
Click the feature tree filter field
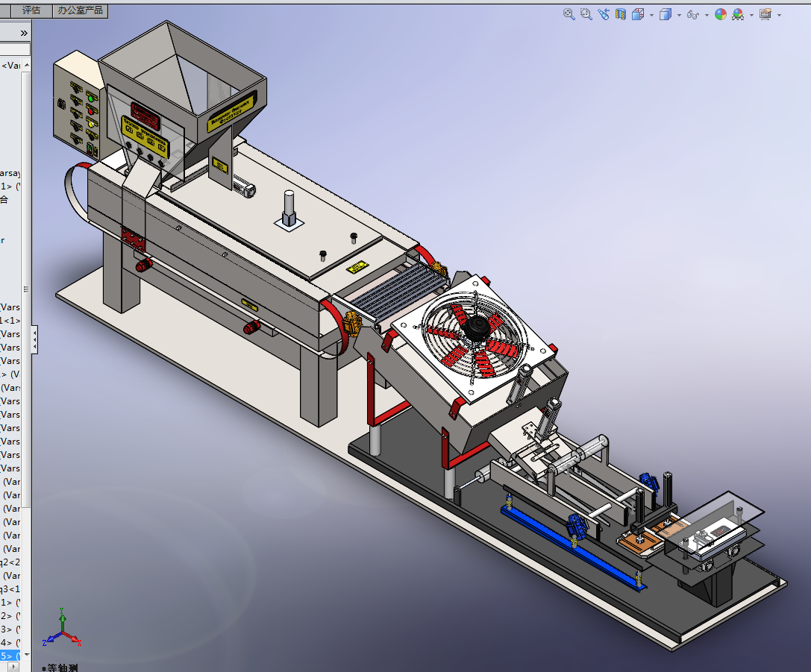coord(14,49)
